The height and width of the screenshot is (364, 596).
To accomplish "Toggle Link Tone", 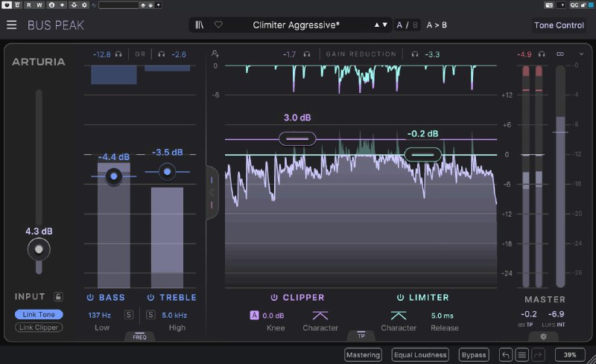I will tap(39, 314).
